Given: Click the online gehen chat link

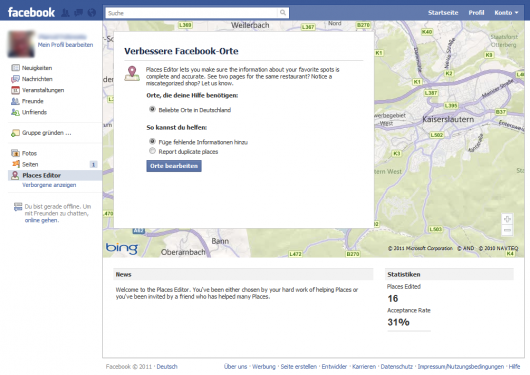Looking at the screenshot, I should click(x=42, y=220).
